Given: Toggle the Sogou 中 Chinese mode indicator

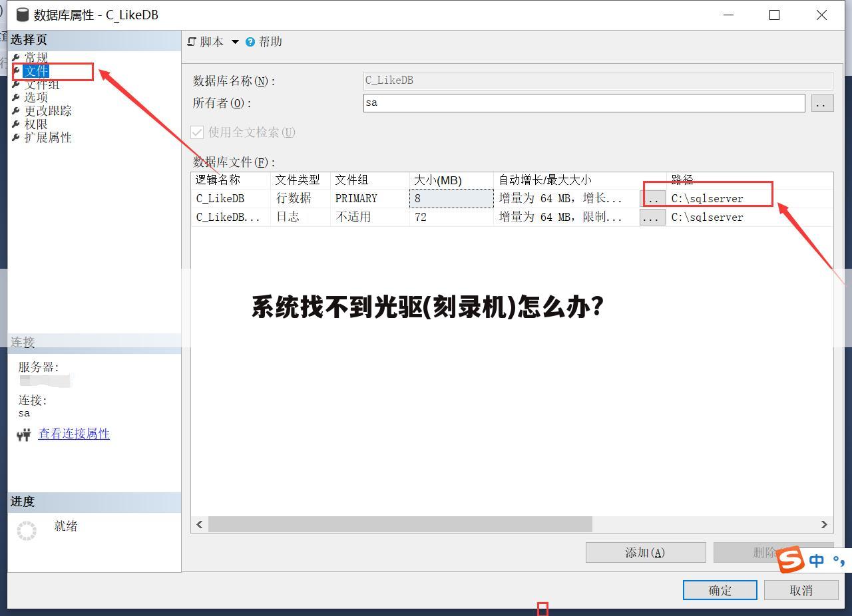Looking at the screenshot, I should pyautogui.click(x=817, y=561).
